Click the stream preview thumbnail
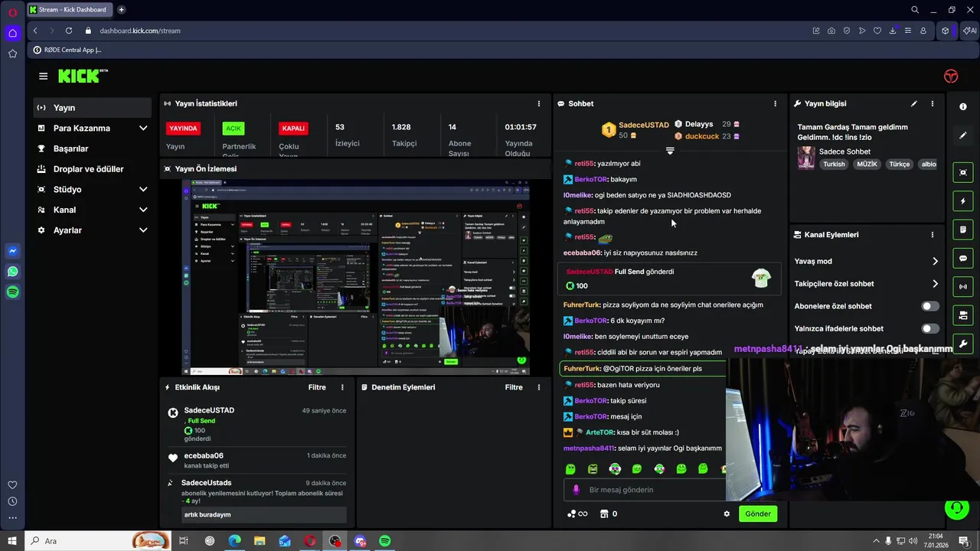The image size is (980, 551). pyautogui.click(x=355, y=278)
